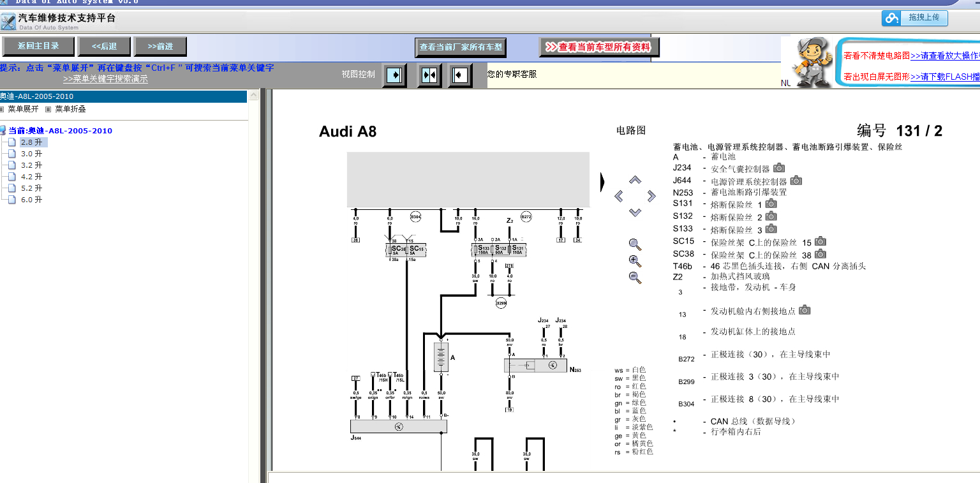This screenshot has width=980, height=483.
Task: Open the 2.8 升 tree item
Action: [x=31, y=142]
